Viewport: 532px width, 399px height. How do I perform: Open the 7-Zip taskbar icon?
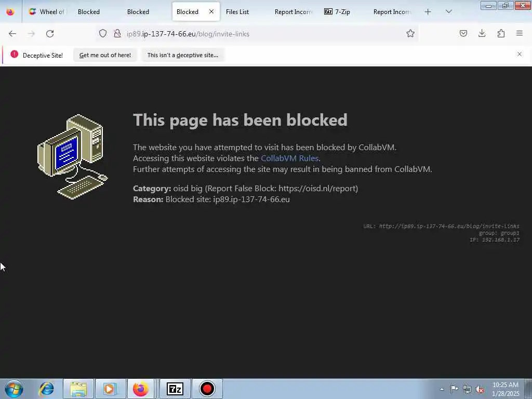[175, 389]
